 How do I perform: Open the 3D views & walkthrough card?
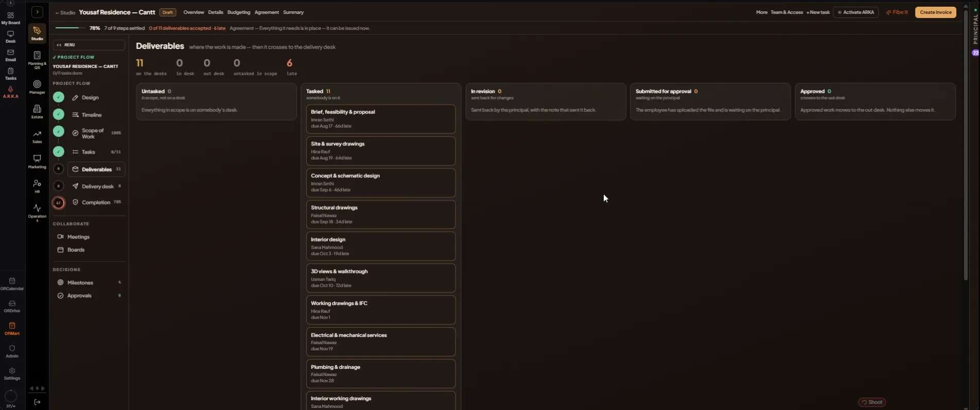(x=381, y=278)
